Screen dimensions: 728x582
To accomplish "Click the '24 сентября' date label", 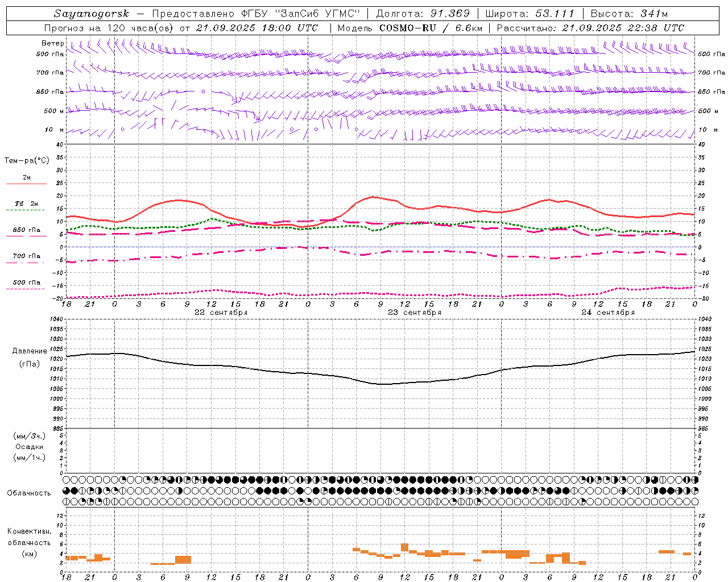I will click(608, 313).
